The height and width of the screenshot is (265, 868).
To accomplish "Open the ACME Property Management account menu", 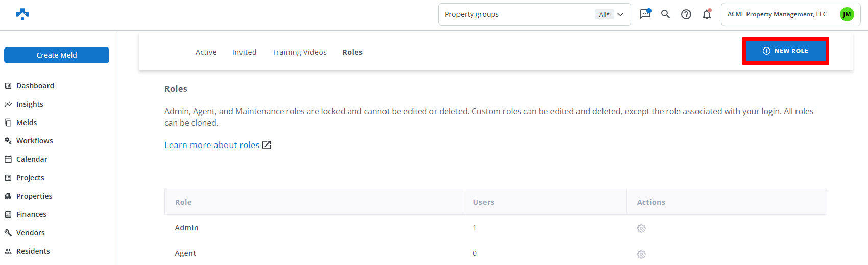I will pyautogui.click(x=777, y=14).
